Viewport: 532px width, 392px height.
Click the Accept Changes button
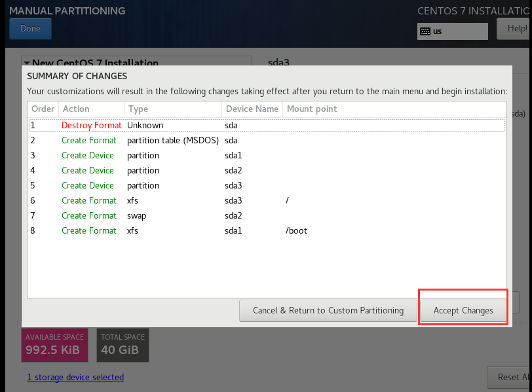click(463, 310)
